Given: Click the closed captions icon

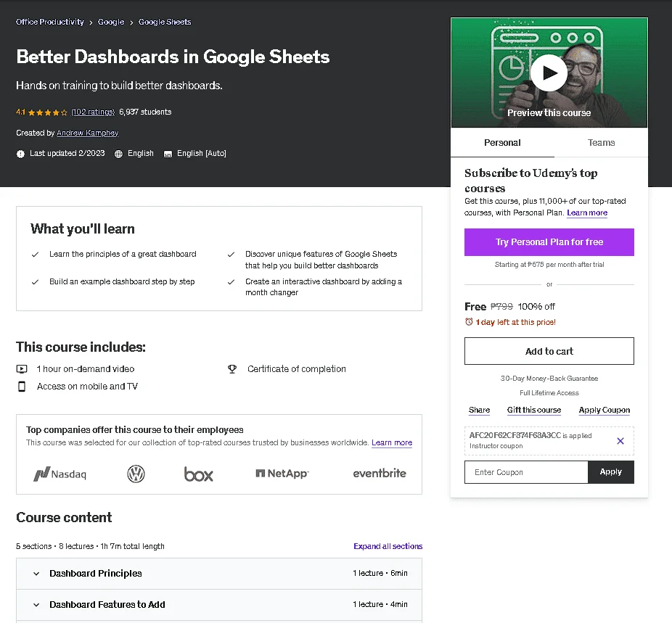Looking at the screenshot, I should [x=168, y=154].
